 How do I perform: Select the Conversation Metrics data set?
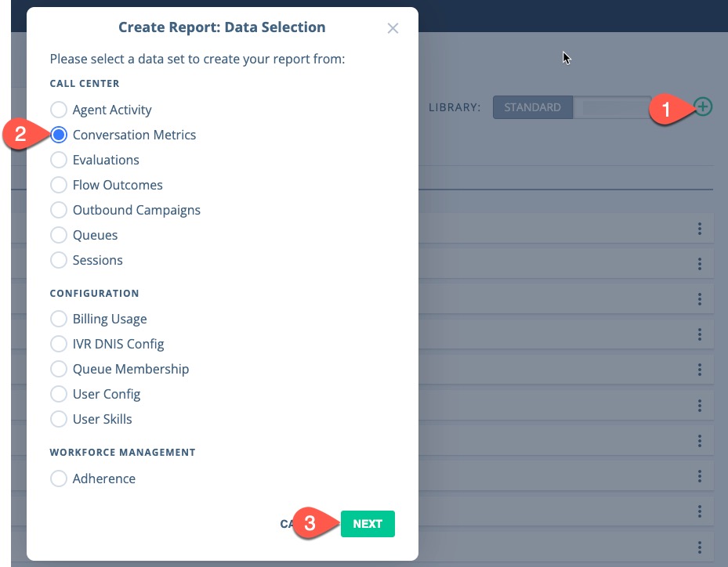coord(59,135)
